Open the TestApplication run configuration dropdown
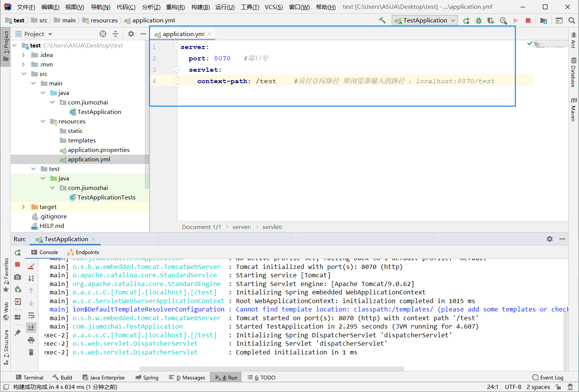 click(x=425, y=21)
